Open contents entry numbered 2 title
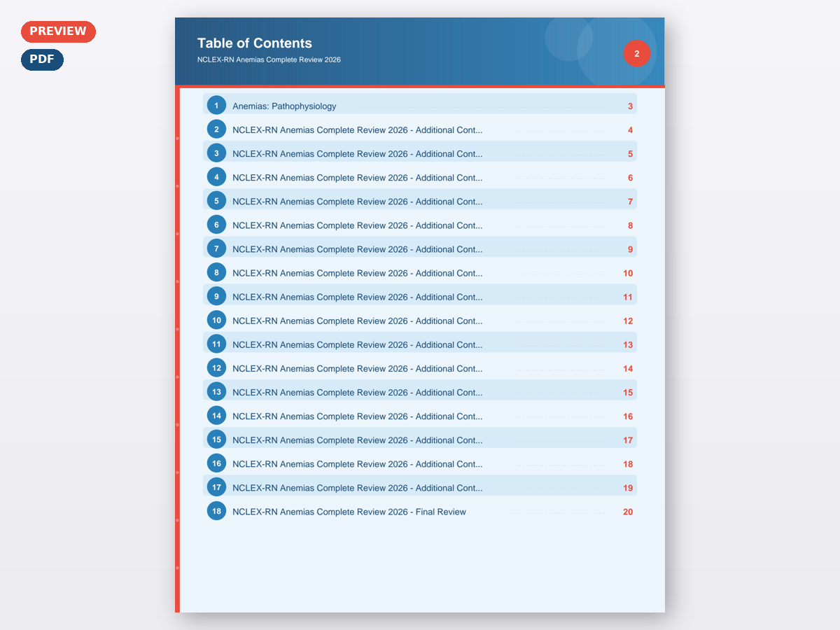This screenshot has height=630, width=840. pyautogui.click(x=357, y=130)
